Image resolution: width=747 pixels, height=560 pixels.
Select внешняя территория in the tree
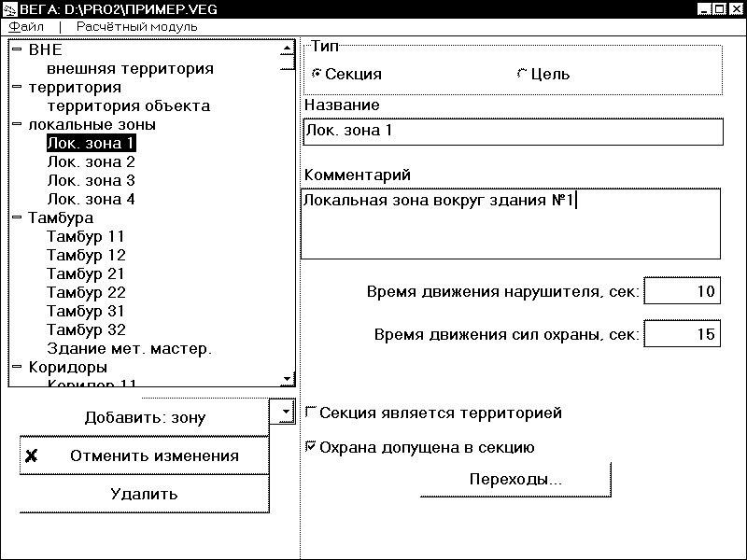pyautogui.click(x=130, y=68)
